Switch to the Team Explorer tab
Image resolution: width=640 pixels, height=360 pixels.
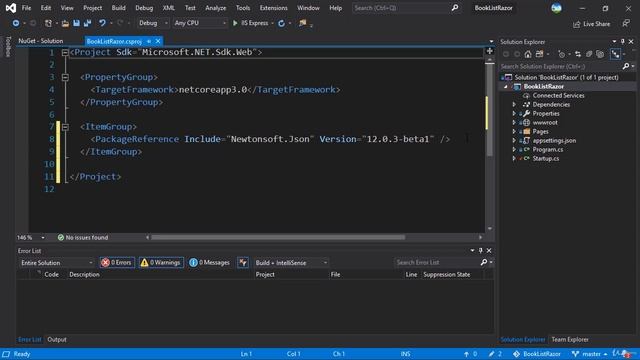tap(570, 340)
